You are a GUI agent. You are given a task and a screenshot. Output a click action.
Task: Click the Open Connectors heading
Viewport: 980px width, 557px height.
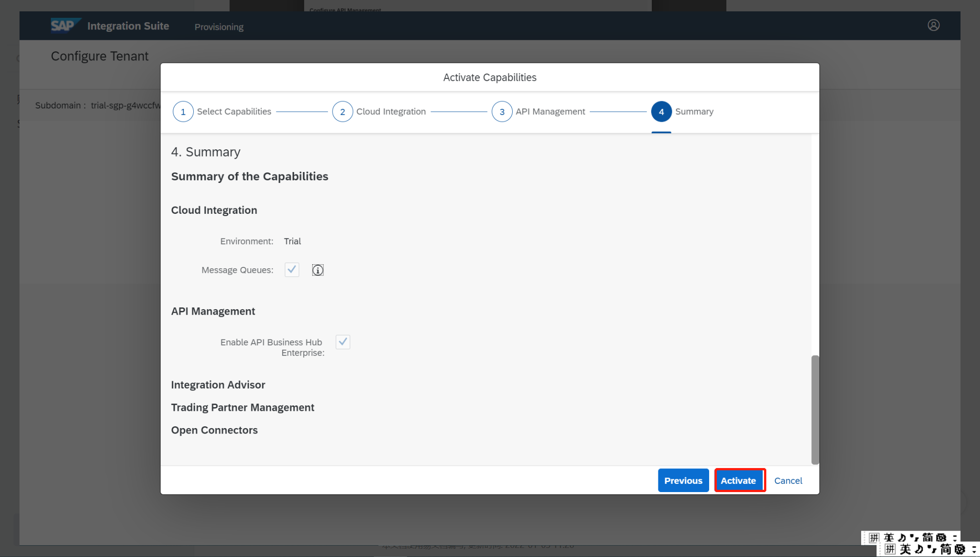click(214, 430)
